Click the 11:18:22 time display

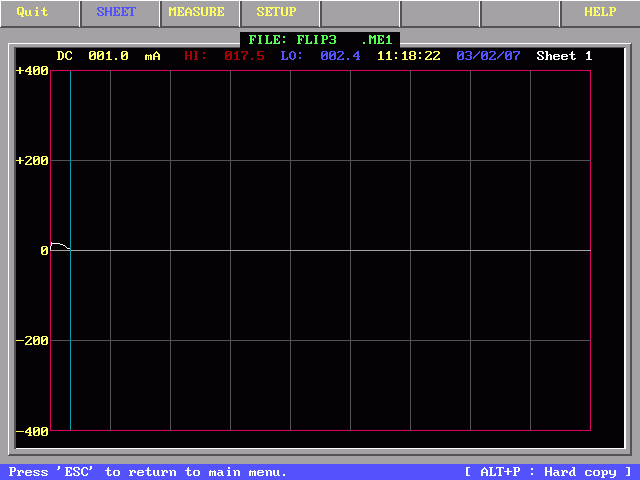[x=408, y=56]
